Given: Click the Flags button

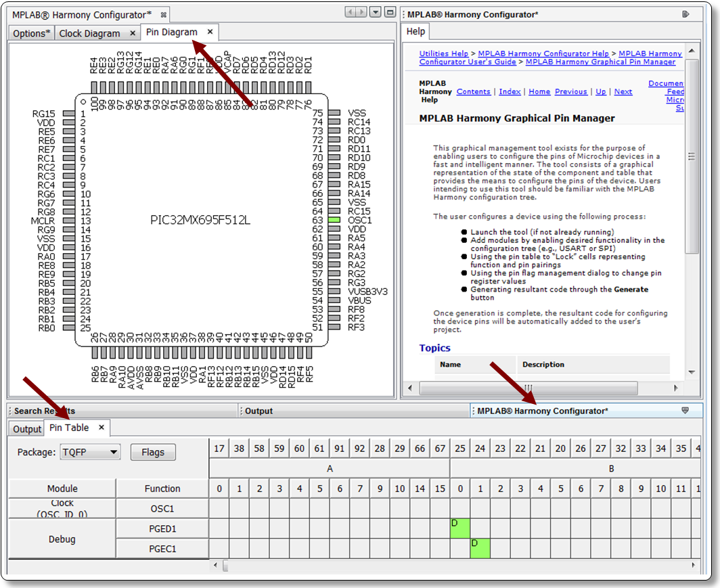Looking at the screenshot, I should click(x=153, y=452).
